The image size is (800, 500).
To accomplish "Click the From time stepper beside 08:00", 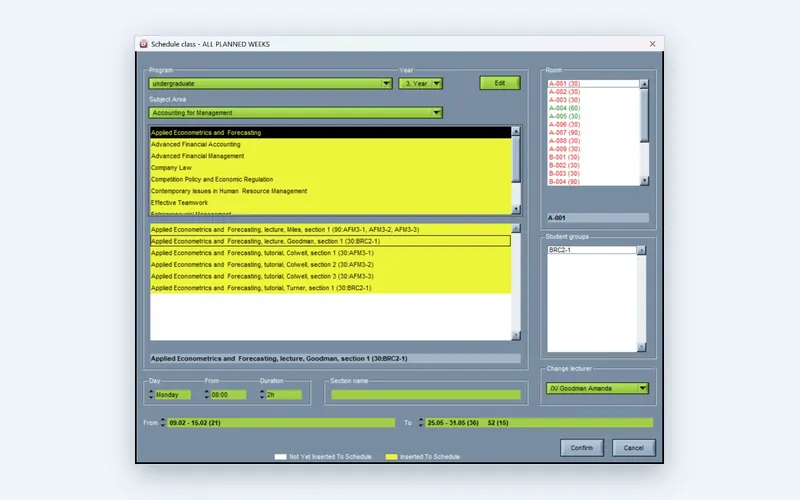I will click(x=207, y=394).
